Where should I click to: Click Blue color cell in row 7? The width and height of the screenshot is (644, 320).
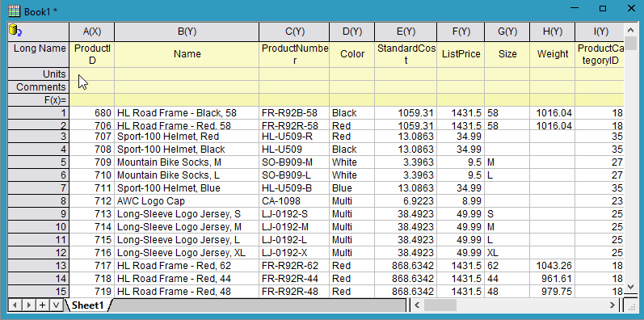pyautogui.click(x=351, y=188)
